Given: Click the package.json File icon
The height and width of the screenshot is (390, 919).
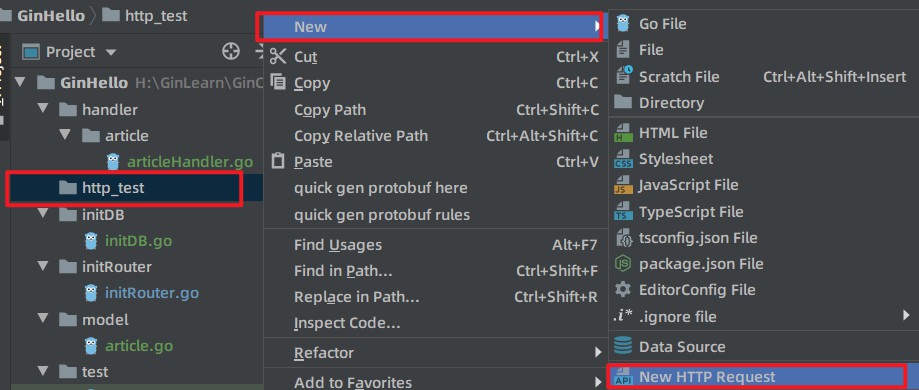Looking at the screenshot, I should pos(622,264).
